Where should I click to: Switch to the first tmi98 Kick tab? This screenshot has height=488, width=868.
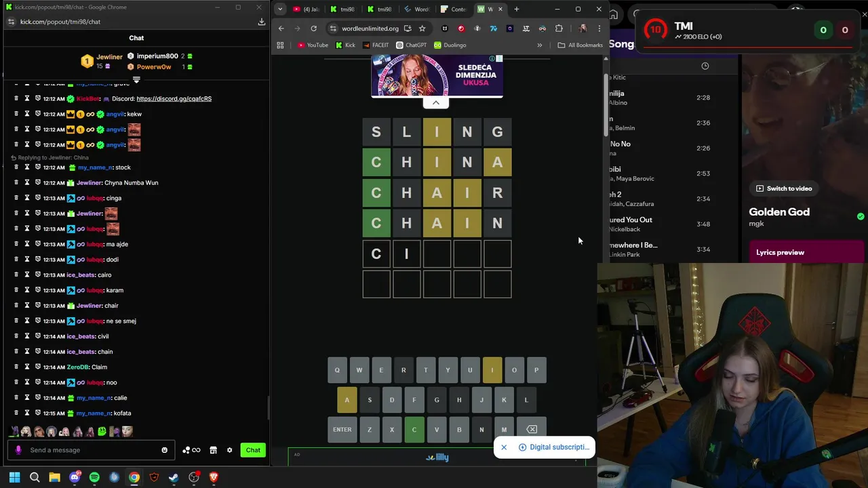click(x=343, y=9)
